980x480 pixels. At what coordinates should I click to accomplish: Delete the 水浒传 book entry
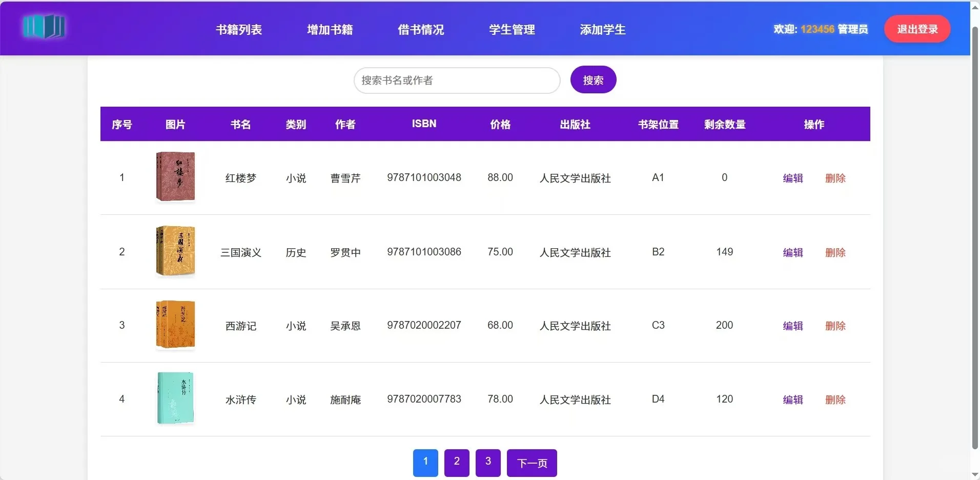835,400
